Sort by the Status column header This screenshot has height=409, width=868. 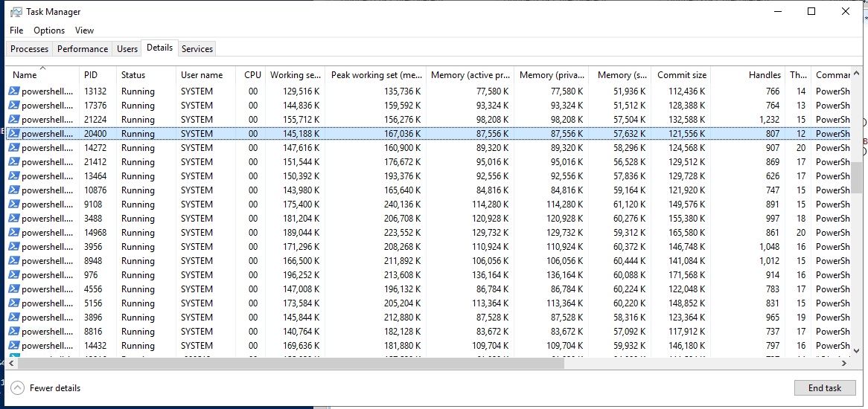pyautogui.click(x=146, y=75)
